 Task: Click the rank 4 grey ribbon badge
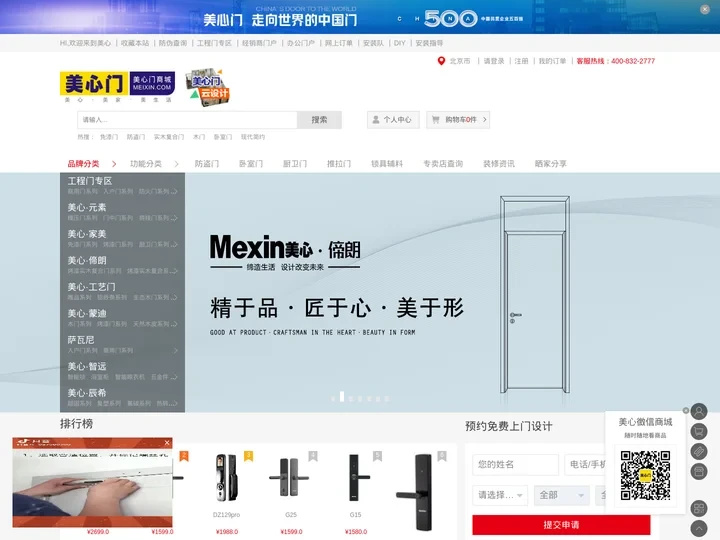pos(313,456)
